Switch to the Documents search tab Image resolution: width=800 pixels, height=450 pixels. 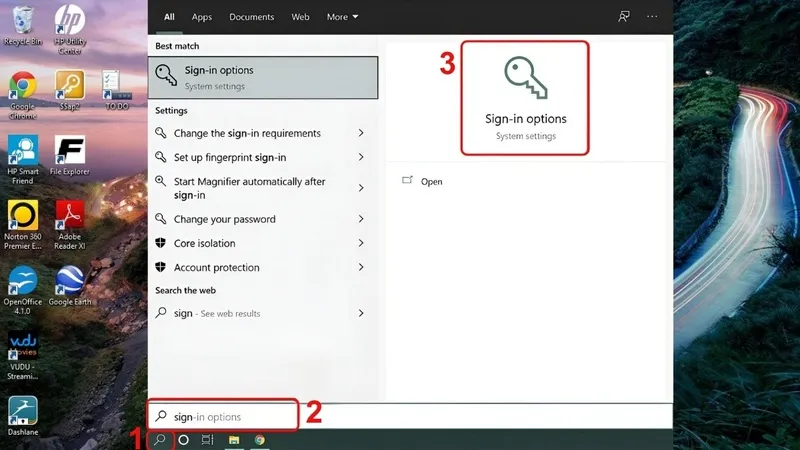pos(252,17)
